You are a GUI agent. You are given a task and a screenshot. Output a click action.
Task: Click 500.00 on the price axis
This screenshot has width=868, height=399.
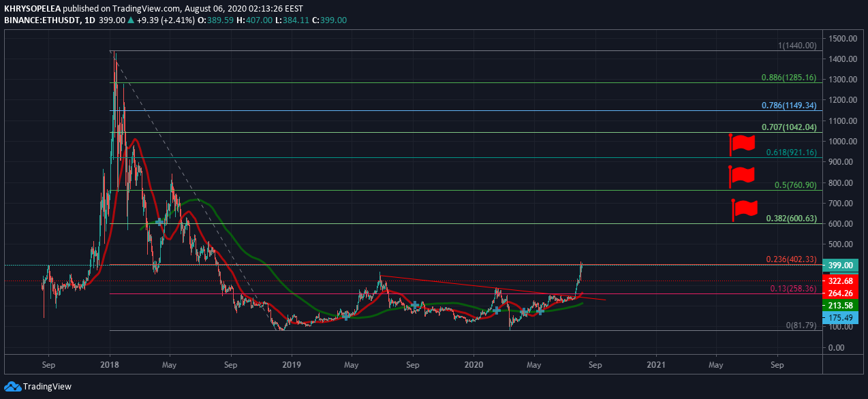click(x=842, y=244)
